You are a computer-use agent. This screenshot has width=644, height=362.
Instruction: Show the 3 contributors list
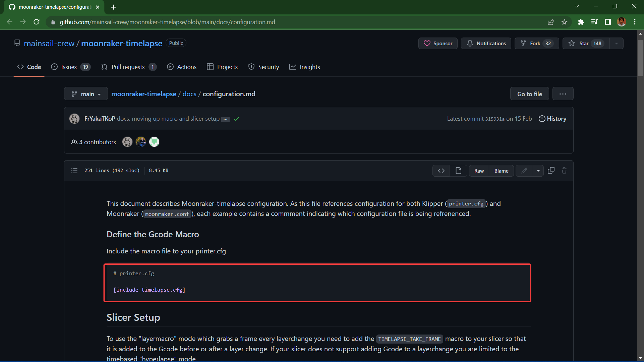click(94, 142)
